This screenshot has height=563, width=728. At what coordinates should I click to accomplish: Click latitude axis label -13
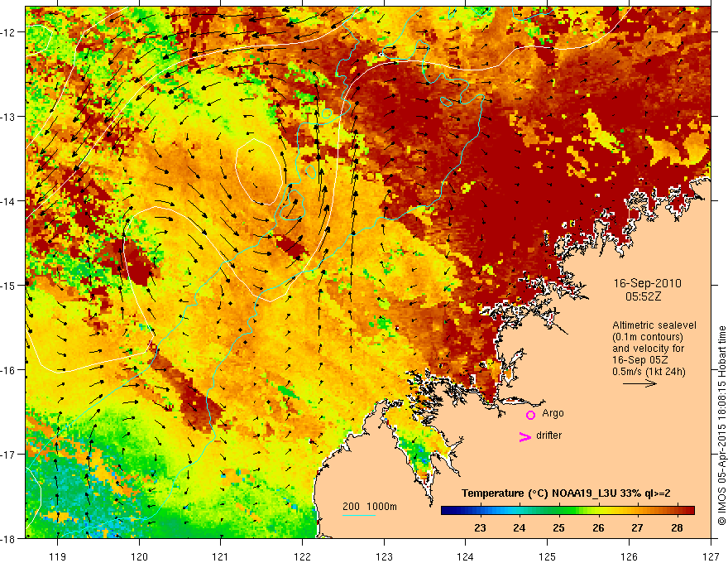pos(9,117)
